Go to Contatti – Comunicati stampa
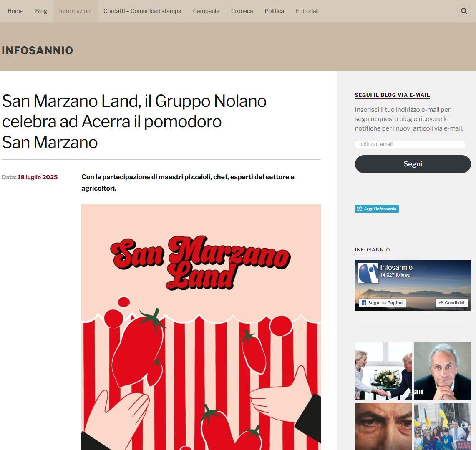 (142, 11)
